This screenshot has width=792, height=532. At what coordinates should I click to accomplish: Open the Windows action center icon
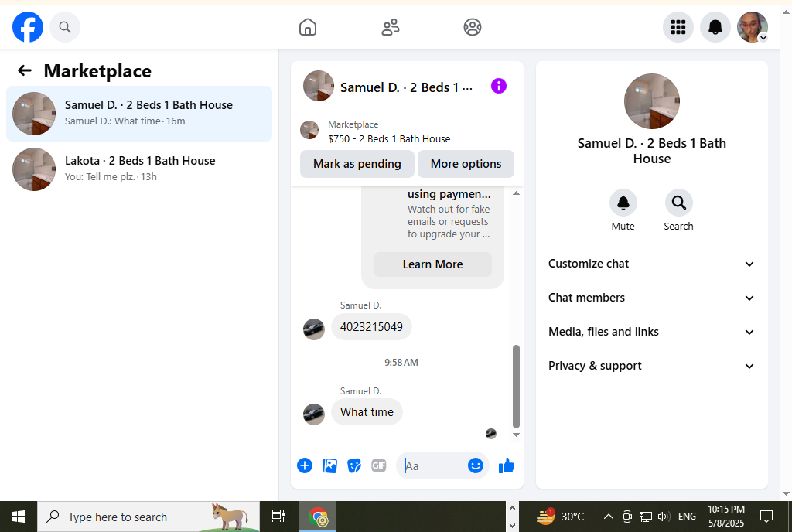[x=766, y=517]
